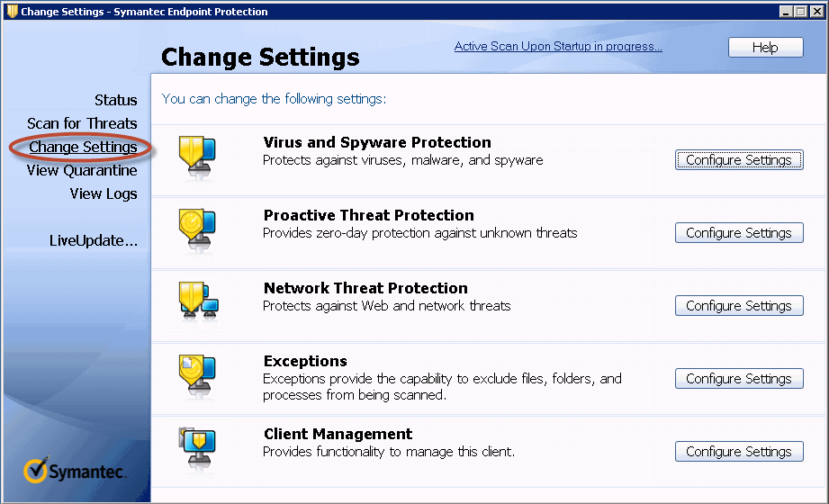This screenshot has height=504, width=829.
Task: Click the Symantec logo in sidebar
Action: pyautogui.click(x=76, y=471)
